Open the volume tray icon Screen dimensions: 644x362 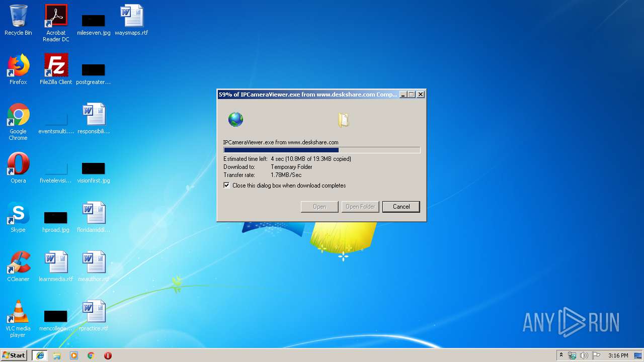[584, 355]
